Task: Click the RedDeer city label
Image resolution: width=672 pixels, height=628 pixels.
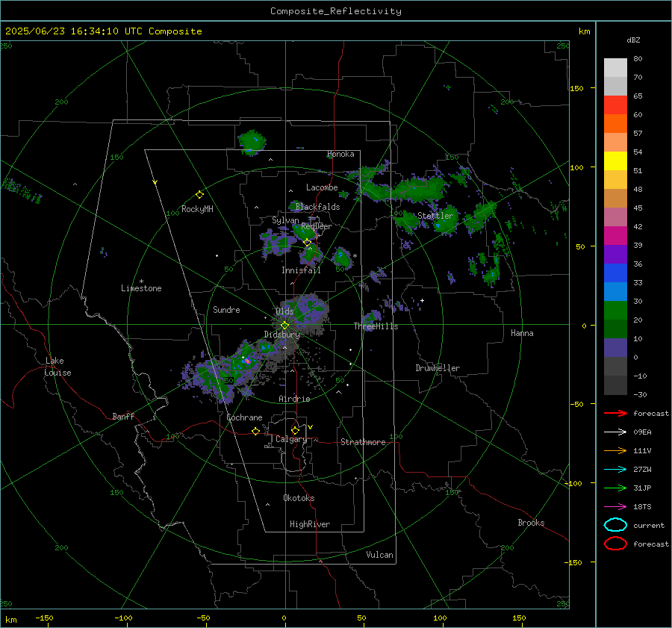Action: pyautogui.click(x=317, y=226)
